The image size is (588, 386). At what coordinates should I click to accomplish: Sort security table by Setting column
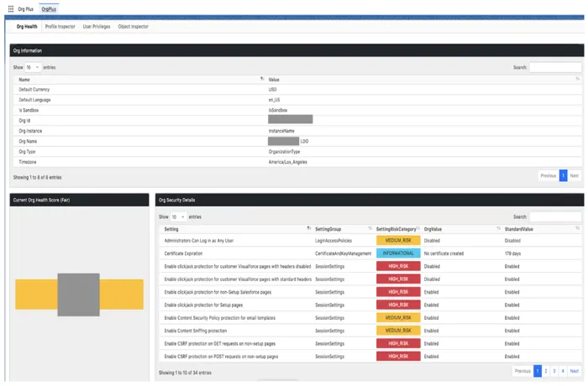coord(237,229)
